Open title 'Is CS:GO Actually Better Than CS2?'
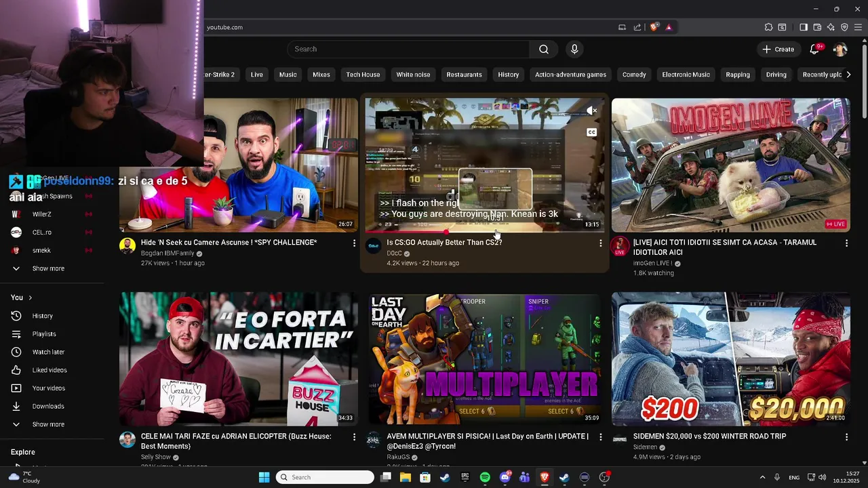 [x=444, y=243]
